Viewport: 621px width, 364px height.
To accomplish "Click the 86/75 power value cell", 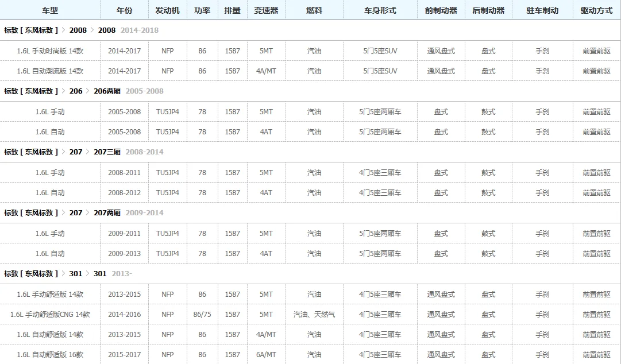I will [x=202, y=315].
